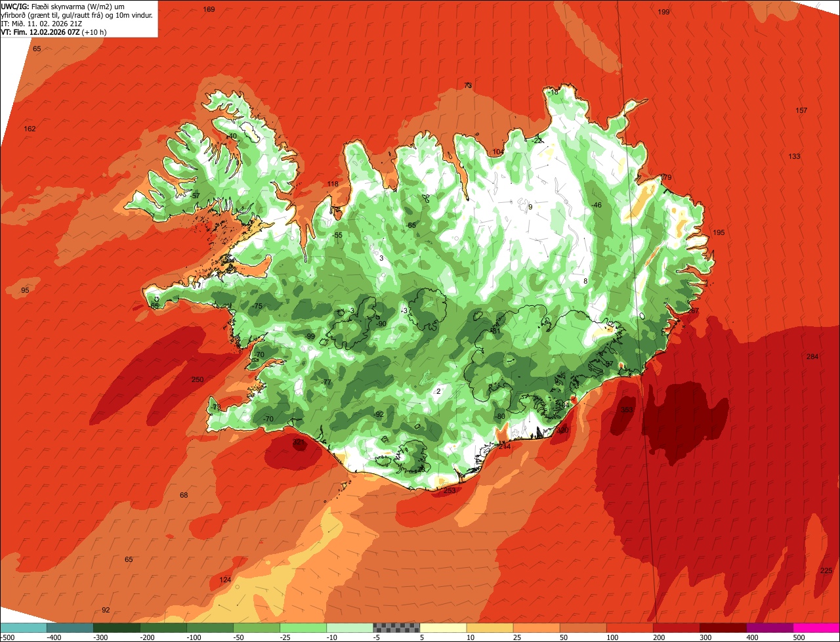This screenshot has height=642, width=840.
Task: Click legend swatch between -100 and -50
Action: click(x=210, y=628)
